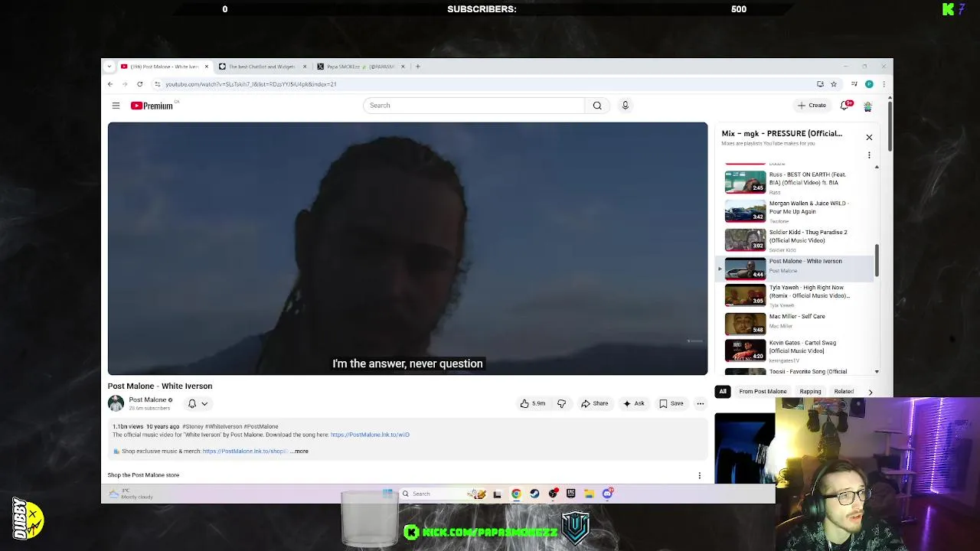The image size is (980, 551).
Task: Open Chrome's three-dot menu
Action: point(884,84)
